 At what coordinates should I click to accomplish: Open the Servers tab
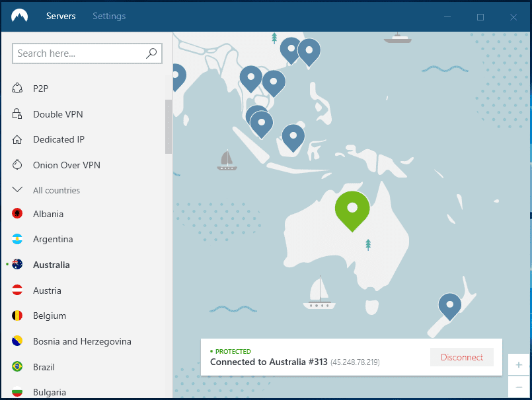[x=61, y=16]
